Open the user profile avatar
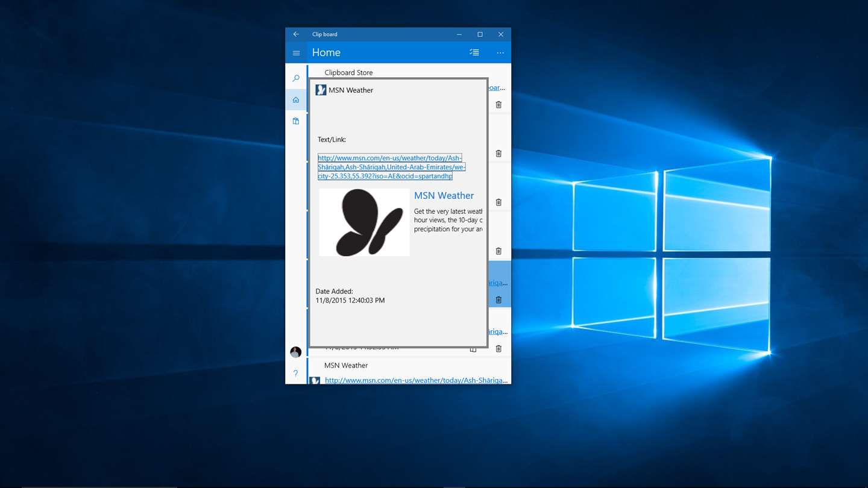 pos(295,352)
